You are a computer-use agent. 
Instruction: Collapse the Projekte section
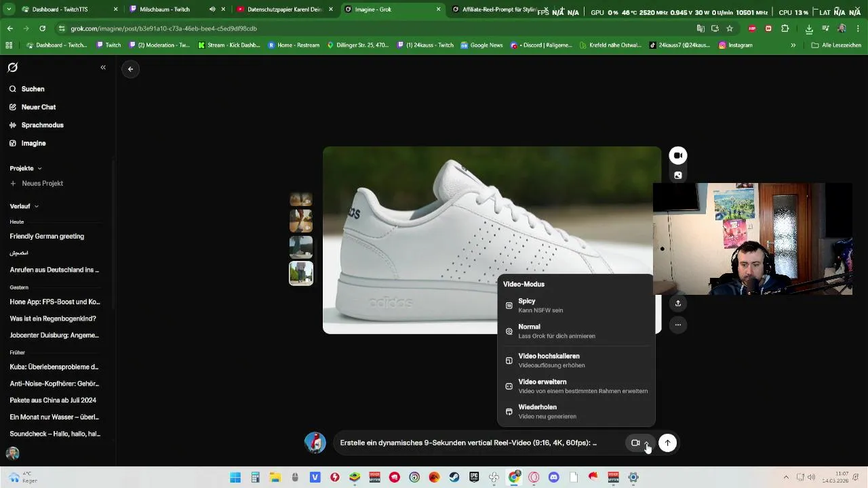(x=26, y=168)
